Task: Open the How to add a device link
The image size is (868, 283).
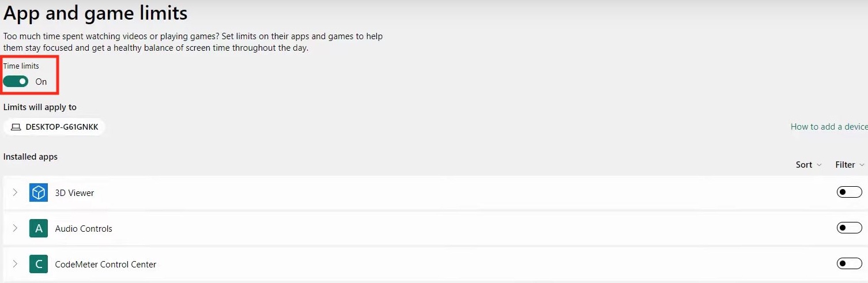Action: click(829, 127)
